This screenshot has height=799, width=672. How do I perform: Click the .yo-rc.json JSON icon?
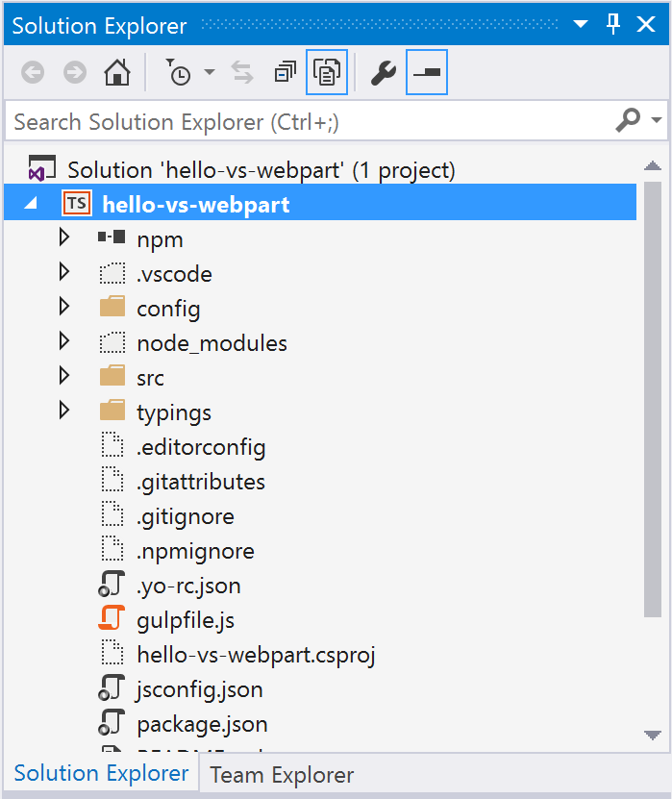(x=112, y=585)
